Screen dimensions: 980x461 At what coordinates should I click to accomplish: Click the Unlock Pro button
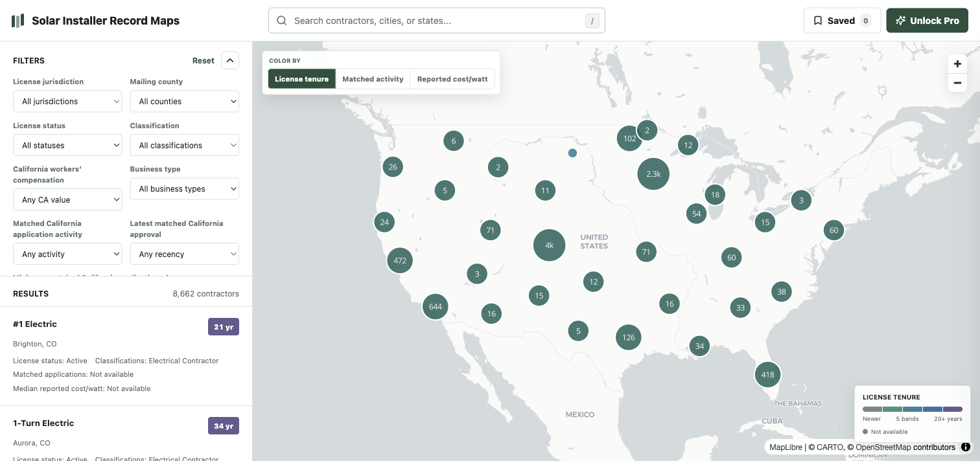[927, 21]
